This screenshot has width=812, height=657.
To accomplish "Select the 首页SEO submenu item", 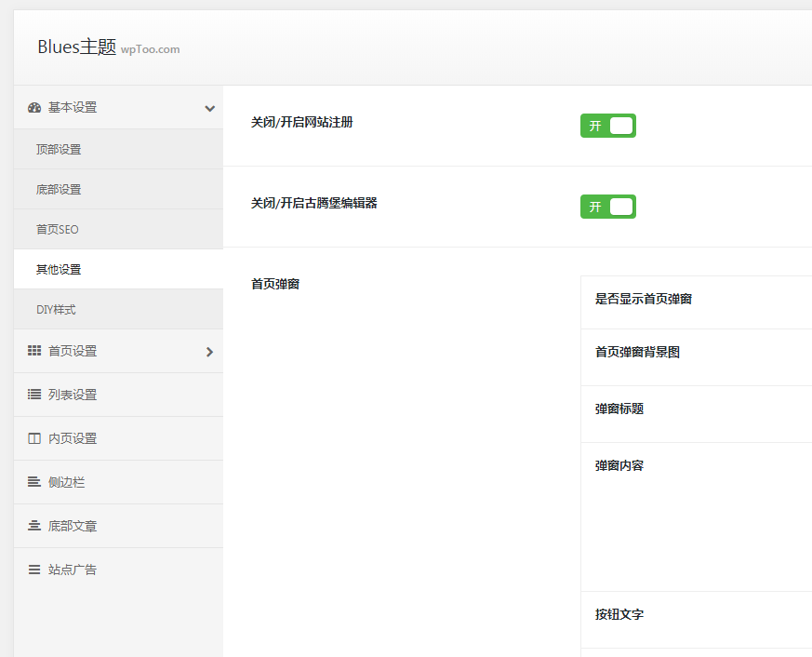I will point(58,230).
